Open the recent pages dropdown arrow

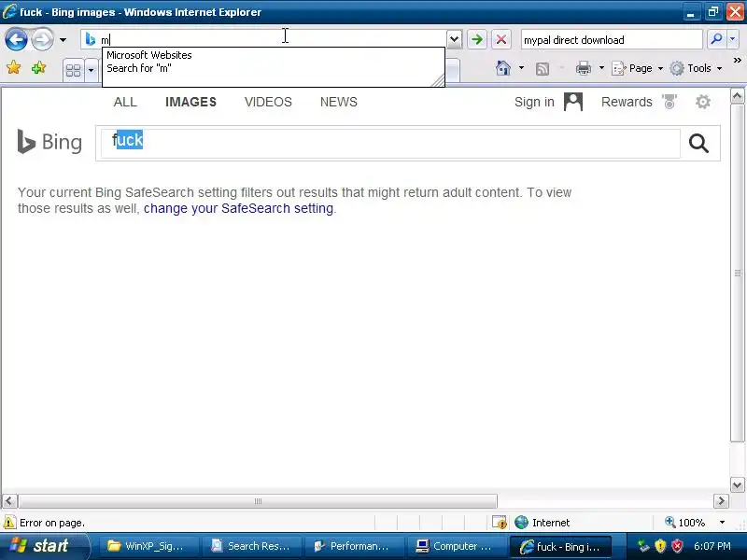pyautogui.click(x=63, y=40)
